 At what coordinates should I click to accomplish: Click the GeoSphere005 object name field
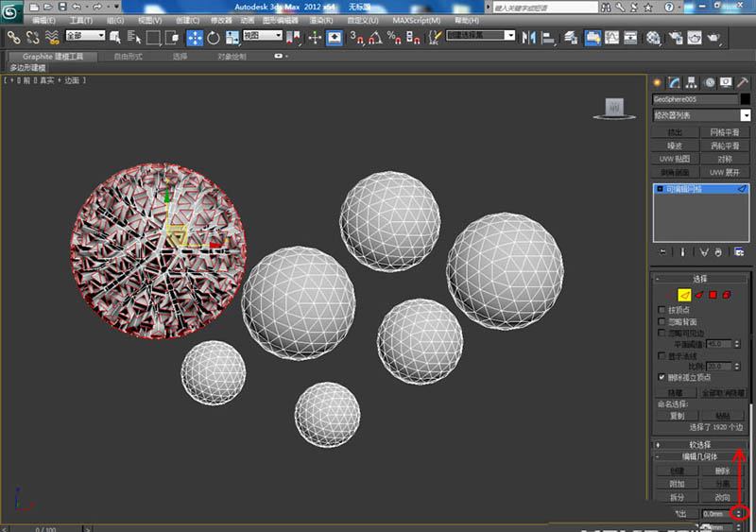(695, 99)
